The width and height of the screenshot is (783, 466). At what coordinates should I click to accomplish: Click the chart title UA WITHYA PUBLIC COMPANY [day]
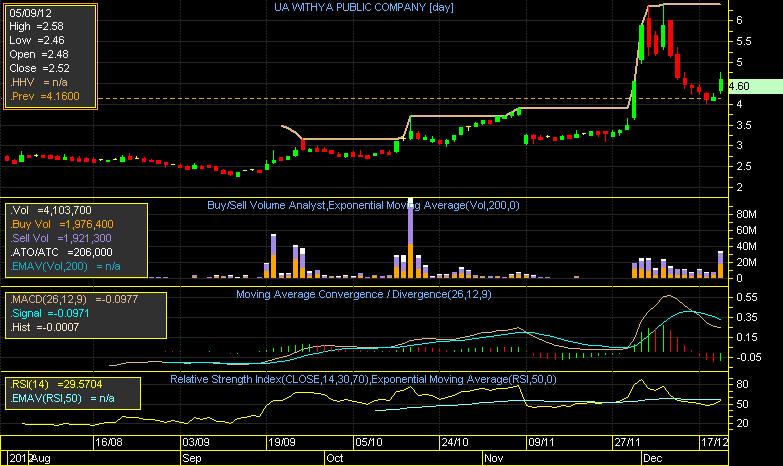tap(364, 7)
